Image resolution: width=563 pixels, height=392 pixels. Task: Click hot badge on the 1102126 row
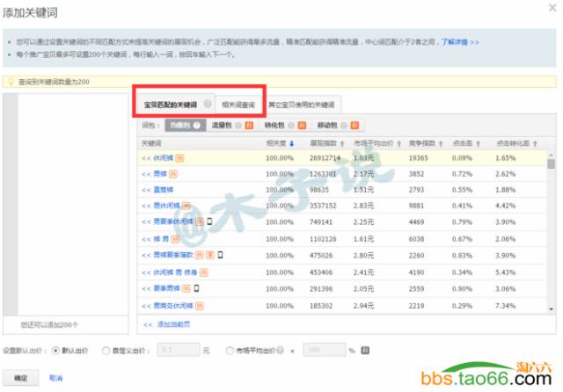pyautogui.click(x=175, y=239)
